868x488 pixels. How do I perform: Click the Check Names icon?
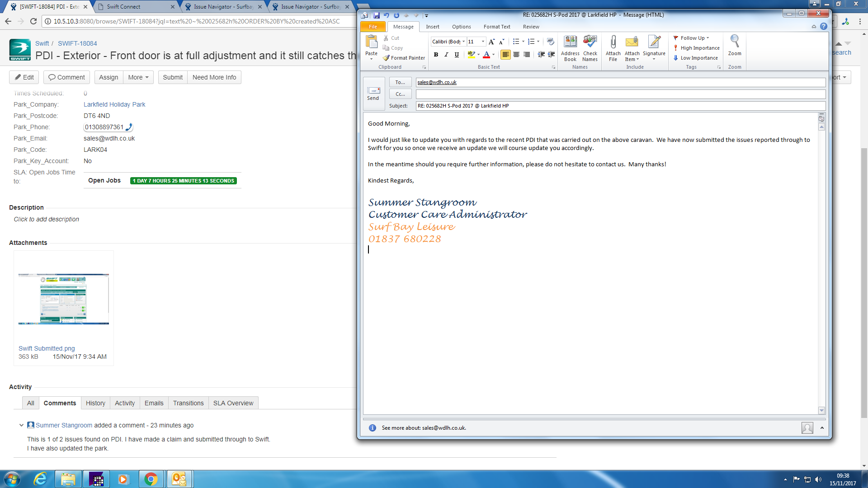[x=590, y=47]
